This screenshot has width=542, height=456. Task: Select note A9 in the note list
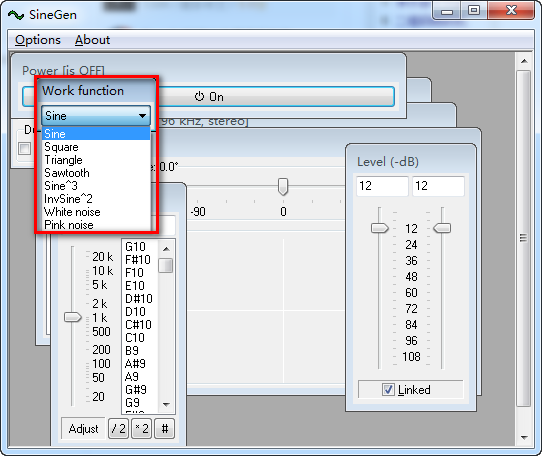pos(140,377)
